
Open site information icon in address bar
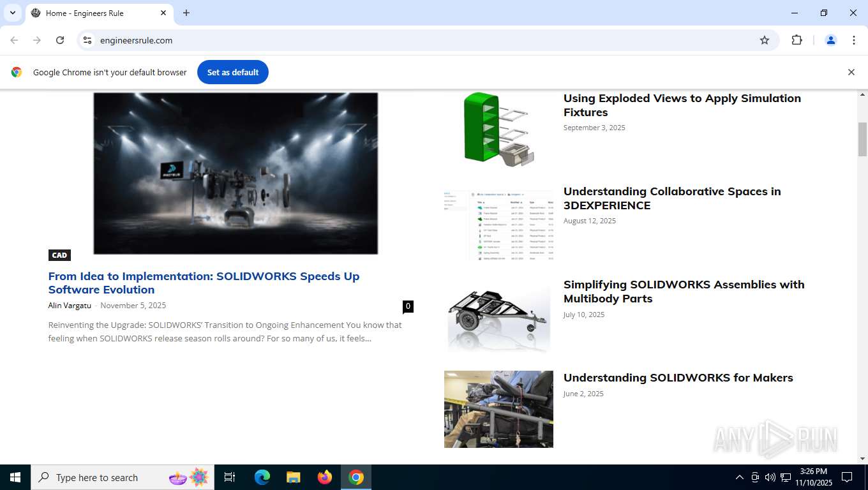[x=87, y=40]
